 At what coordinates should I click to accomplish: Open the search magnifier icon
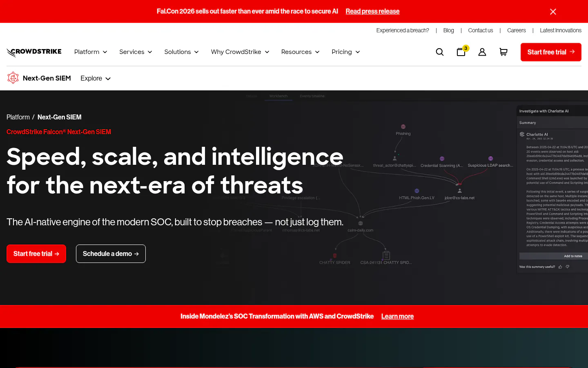pyautogui.click(x=440, y=52)
